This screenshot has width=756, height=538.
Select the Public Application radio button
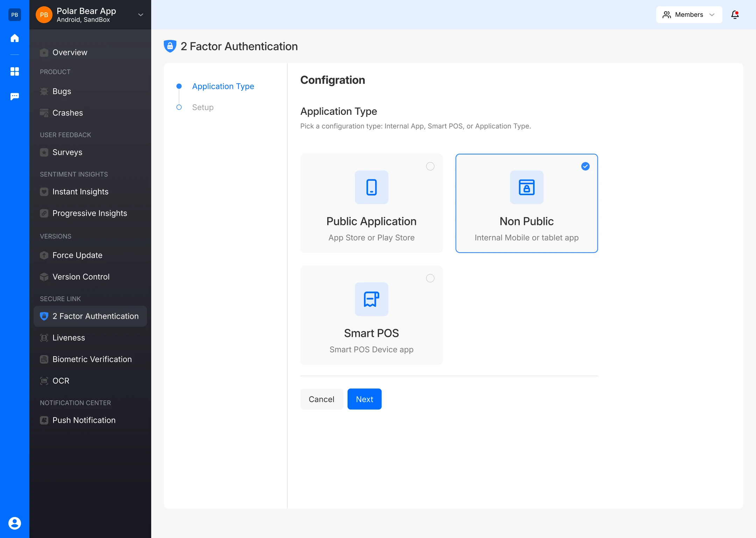tap(430, 166)
